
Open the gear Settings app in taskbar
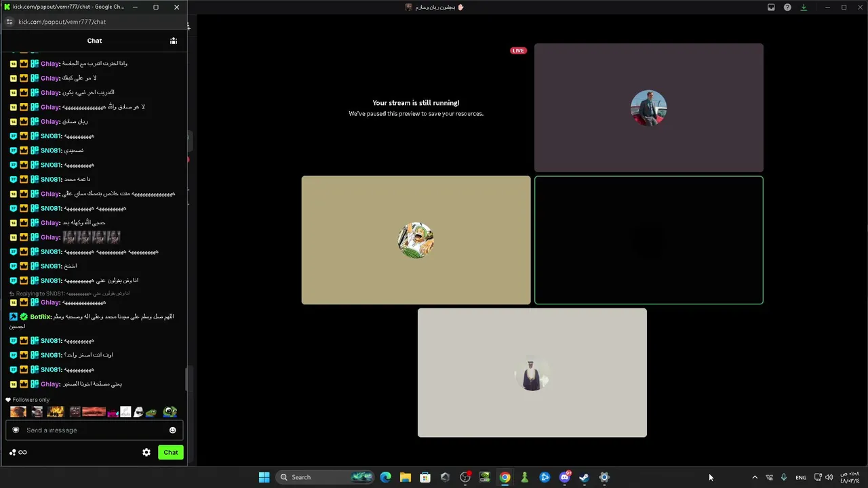pos(604,477)
